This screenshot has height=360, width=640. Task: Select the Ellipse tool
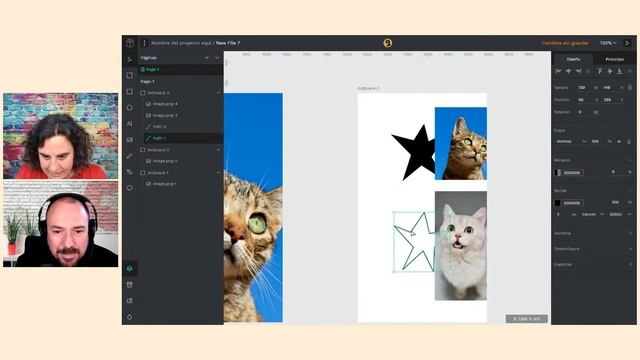click(130, 108)
